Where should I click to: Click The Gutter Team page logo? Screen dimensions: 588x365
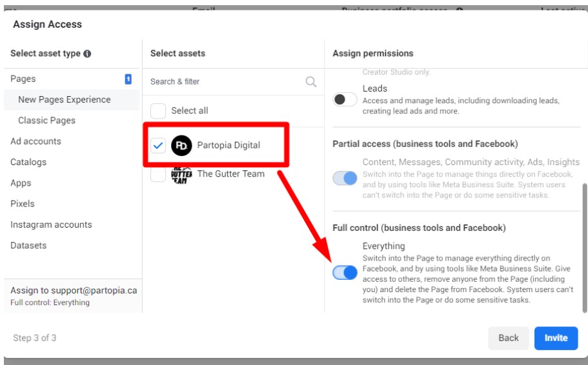(181, 175)
